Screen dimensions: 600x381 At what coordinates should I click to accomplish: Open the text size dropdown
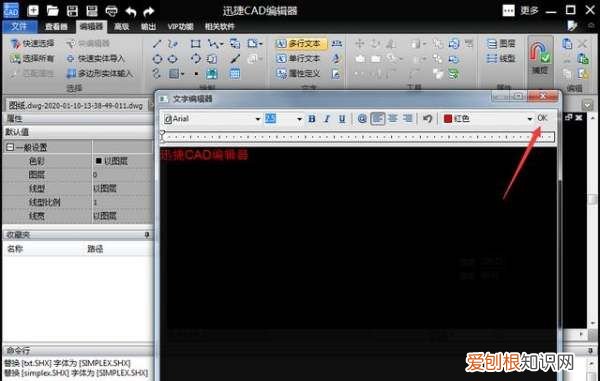click(299, 119)
